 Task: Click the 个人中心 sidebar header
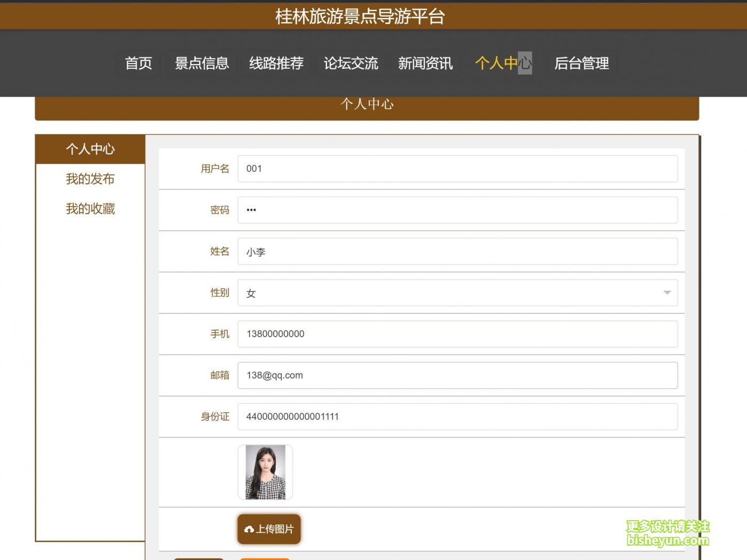click(90, 149)
